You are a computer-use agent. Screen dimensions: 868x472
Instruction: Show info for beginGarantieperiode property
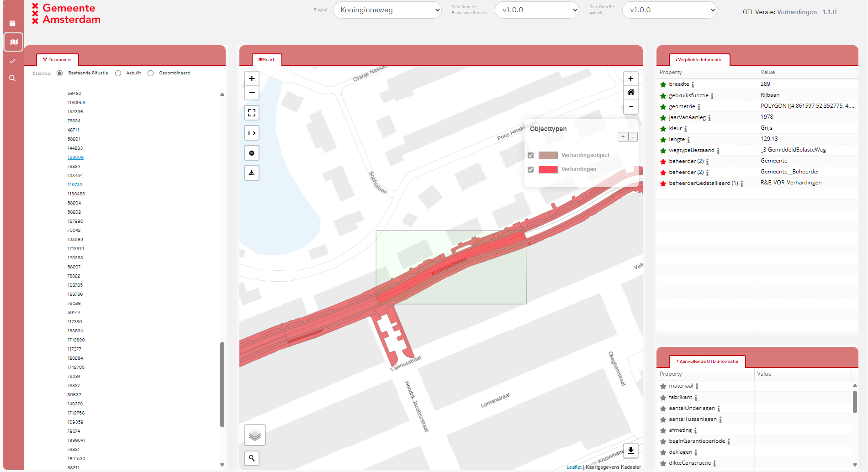(x=729, y=441)
